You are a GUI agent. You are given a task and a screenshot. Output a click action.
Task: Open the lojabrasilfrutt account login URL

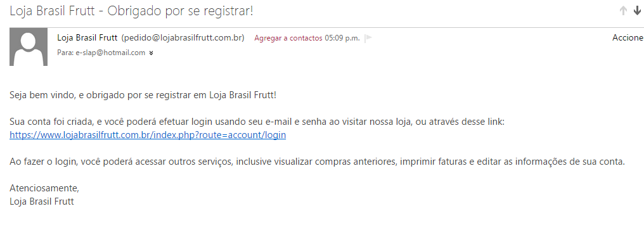148,135
